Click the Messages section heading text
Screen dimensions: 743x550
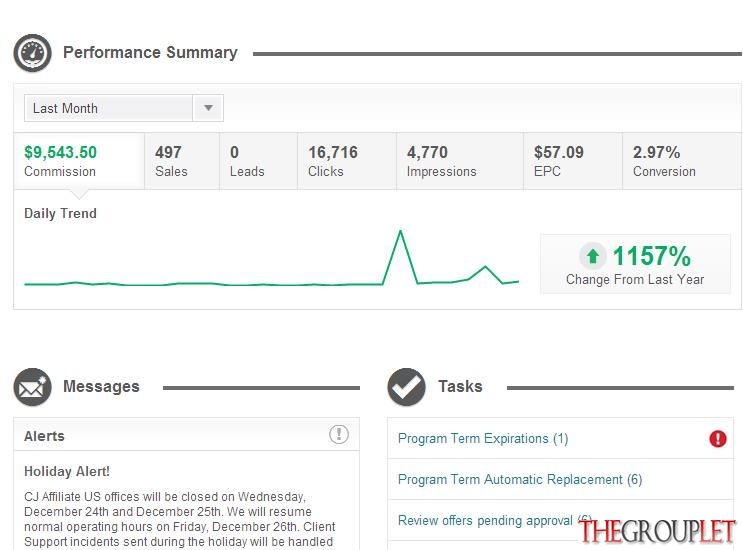pos(101,387)
